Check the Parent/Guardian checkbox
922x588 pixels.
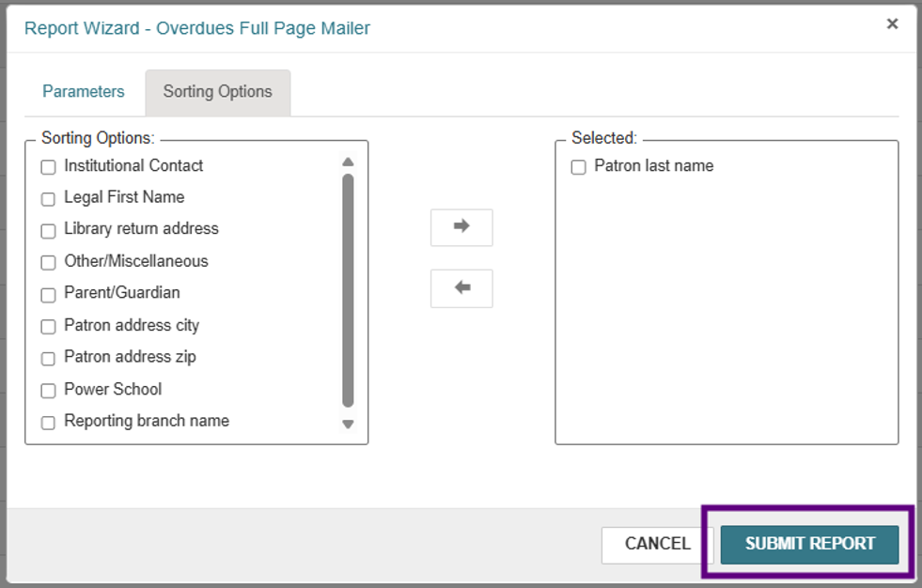[48, 295]
